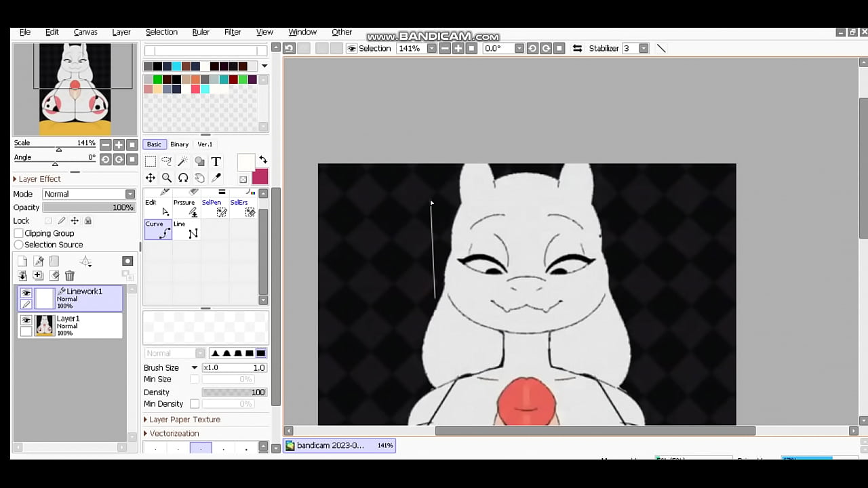Pick the Move tool
The height and width of the screenshot is (488, 868).
[151, 178]
